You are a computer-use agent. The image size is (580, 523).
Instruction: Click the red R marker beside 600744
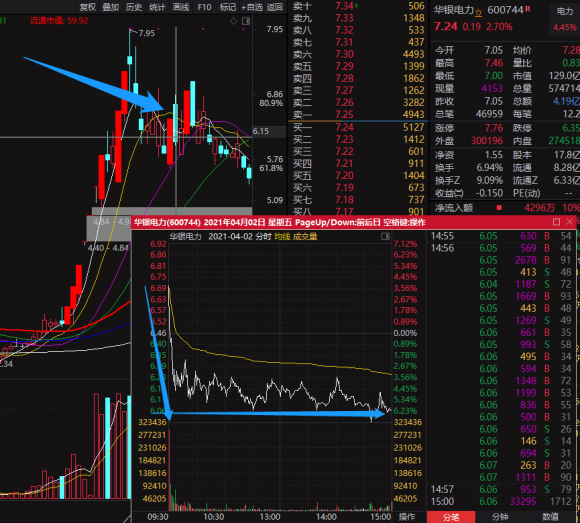pyautogui.click(x=528, y=9)
